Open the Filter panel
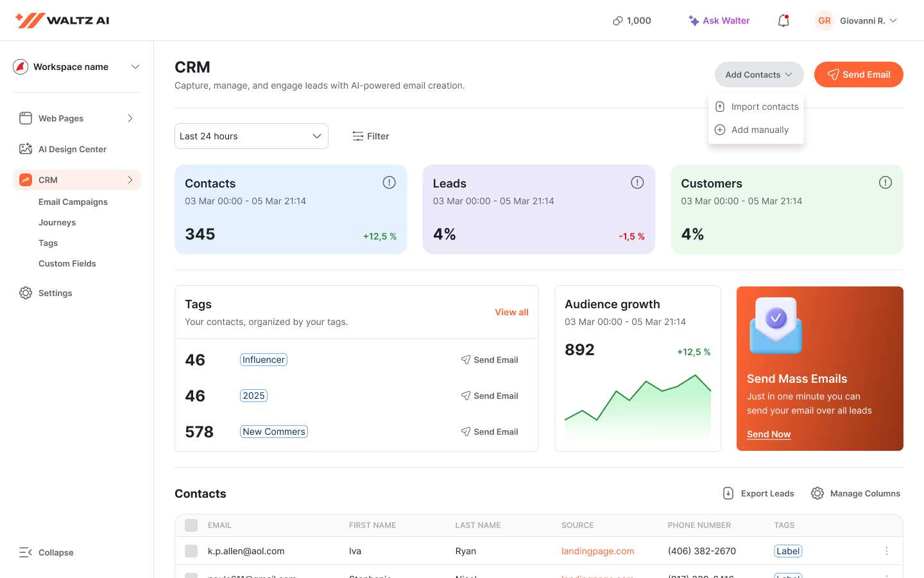924x578 pixels. pos(371,136)
